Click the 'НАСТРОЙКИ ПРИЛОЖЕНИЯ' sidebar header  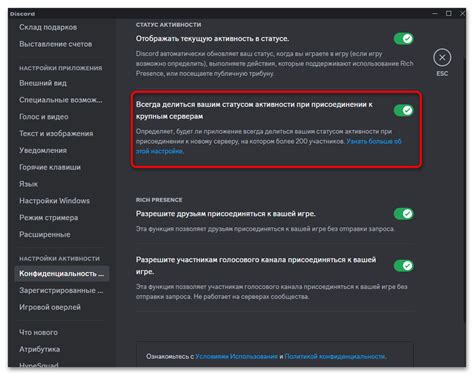(x=61, y=68)
